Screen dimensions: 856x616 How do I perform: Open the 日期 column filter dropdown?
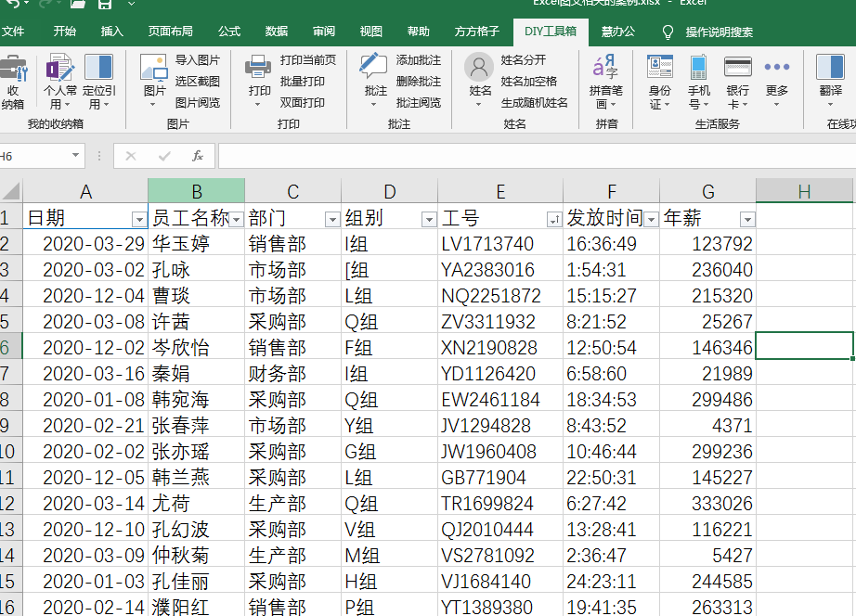click(139, 219)
